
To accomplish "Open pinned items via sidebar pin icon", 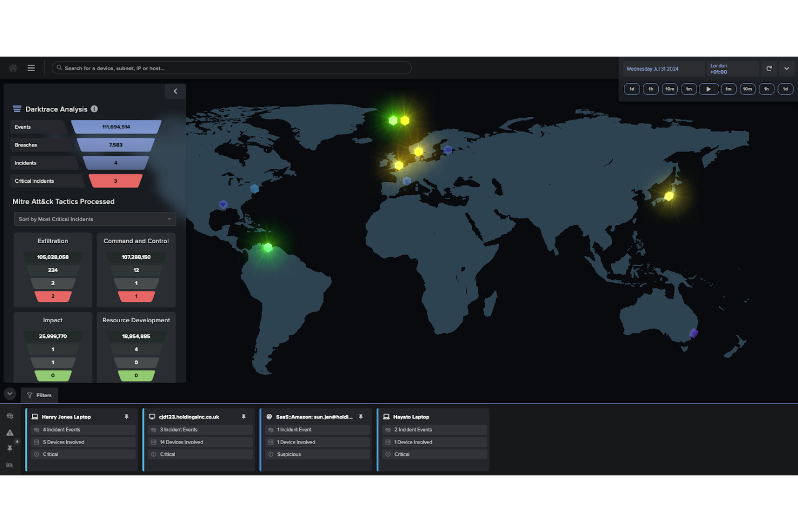I will tap(10, 448).
